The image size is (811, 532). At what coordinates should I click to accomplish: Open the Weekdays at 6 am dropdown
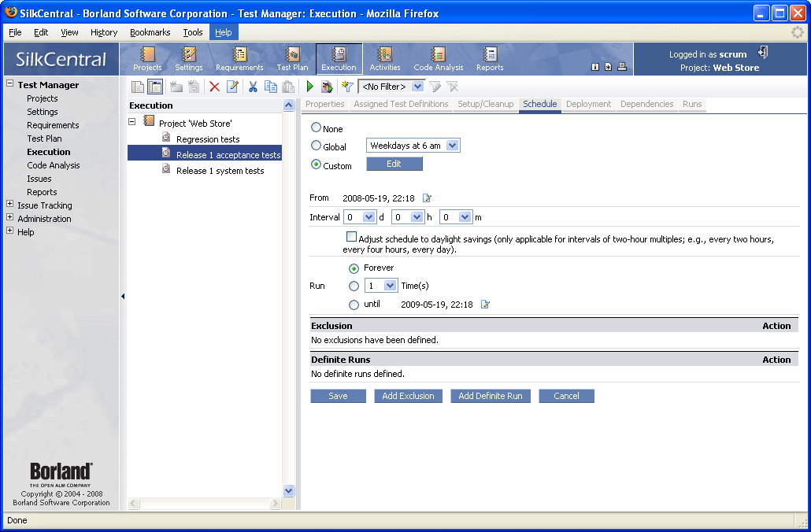(x=413, y=146)
